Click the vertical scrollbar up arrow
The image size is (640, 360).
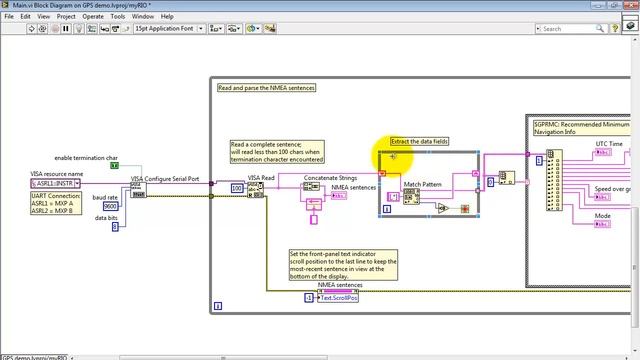click(635, 39)
